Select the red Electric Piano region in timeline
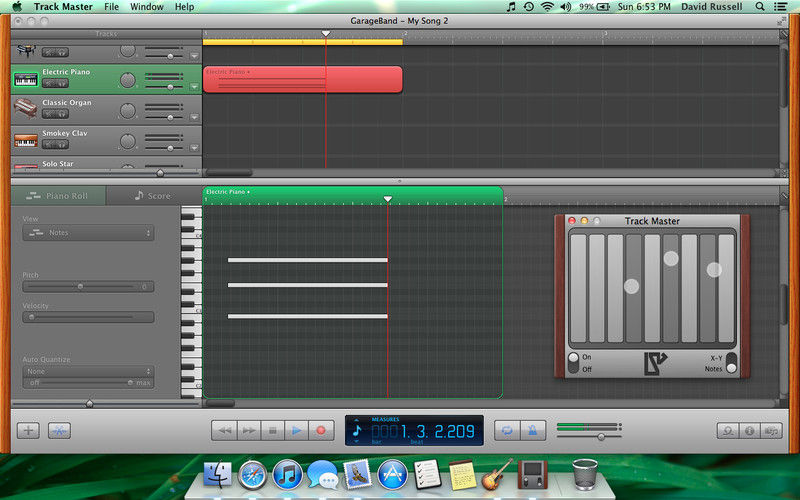The height and width of the screenshot is (500, 800). click(303, 80)
